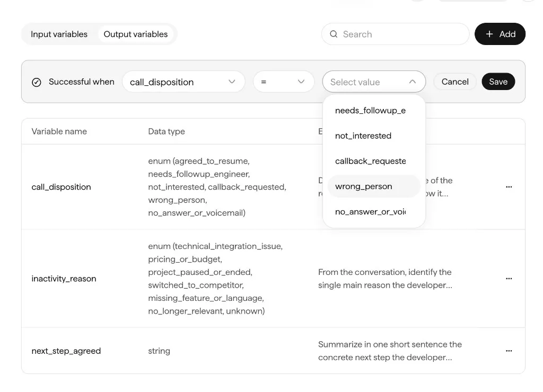Click the search magnifier icon
Image resolution: width=543 pixels, height=392 pixels.
click(334, 34)
